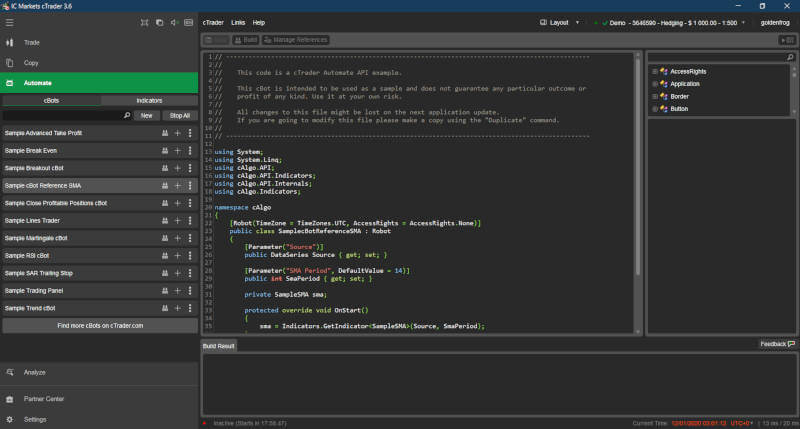Open the Demo account selector dropdown
Screen dimensions: 800x429
pyautogui.click(x=665, y=22)
